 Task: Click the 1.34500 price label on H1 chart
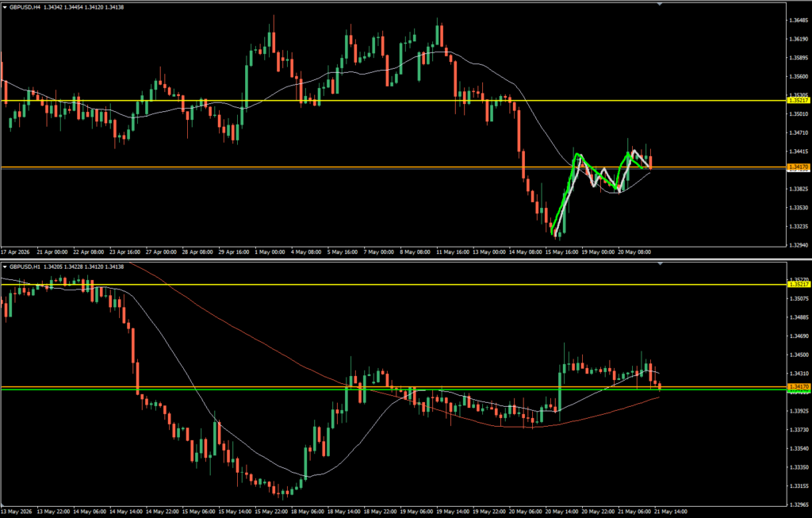[799, 355]
